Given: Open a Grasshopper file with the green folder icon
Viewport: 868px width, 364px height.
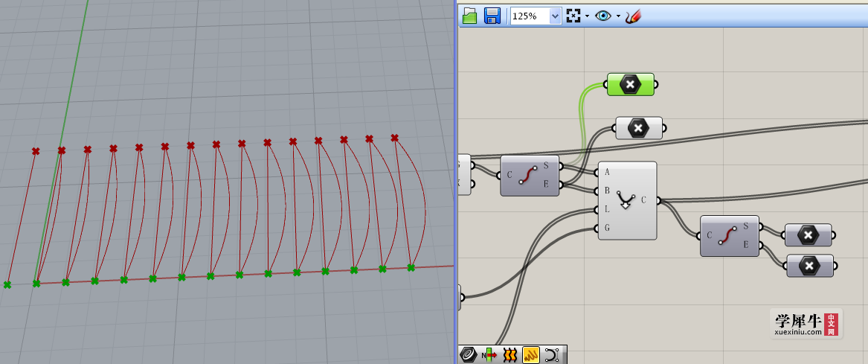Looking at the screenshot, I should [470, 16].
